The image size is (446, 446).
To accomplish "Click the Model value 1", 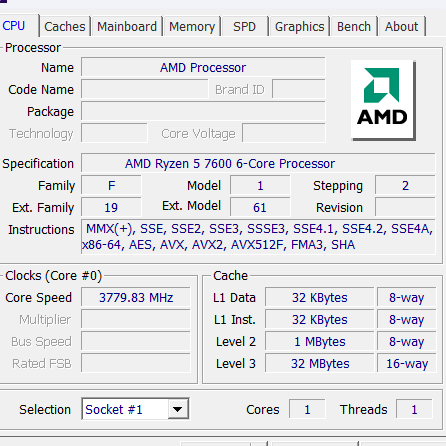I will pos(260,186).
